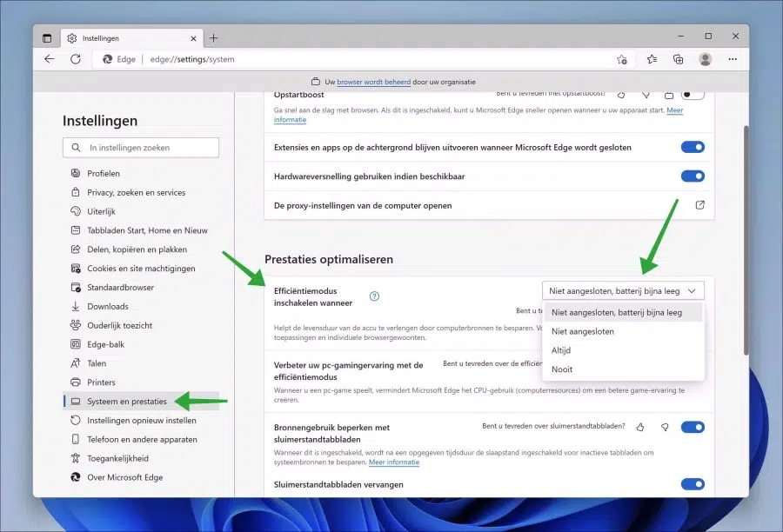This screenshot has height=532, width=783.
Task: Open the Settings and more ellipsis menu
Action: point(733,59)
